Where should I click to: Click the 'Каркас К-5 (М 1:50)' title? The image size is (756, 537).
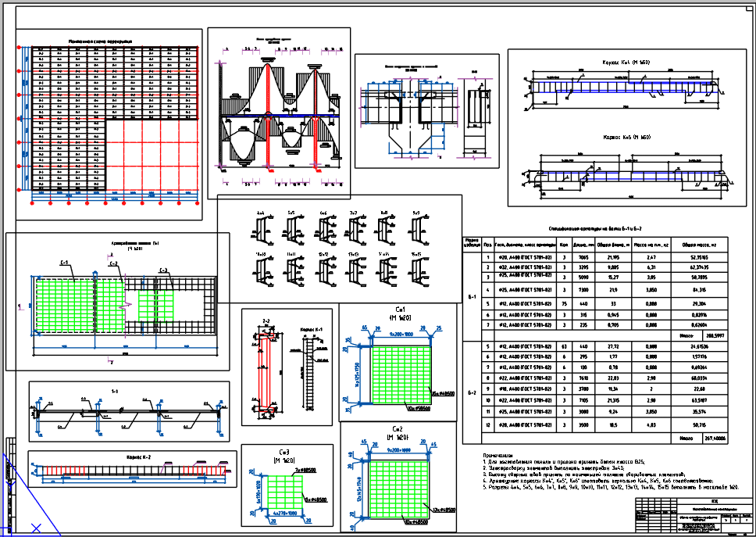pyautogui.click(x=626, y=138)
